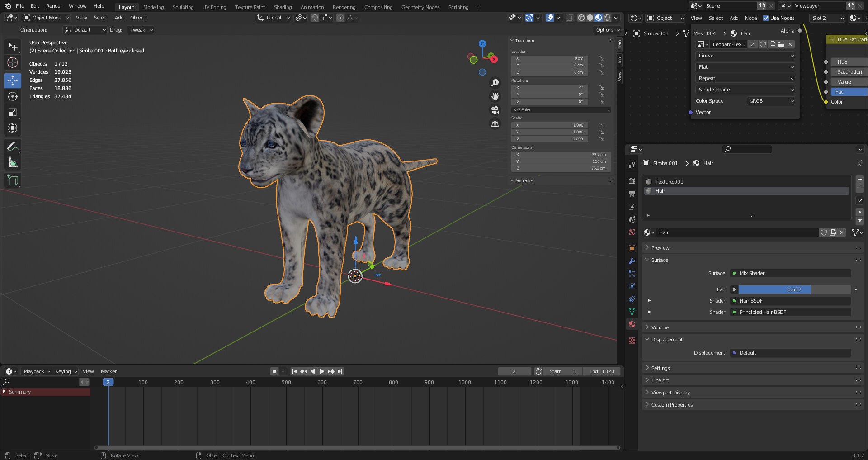
Task: Select the Cursor tool in the toolbar
Action: click(13, 62)
